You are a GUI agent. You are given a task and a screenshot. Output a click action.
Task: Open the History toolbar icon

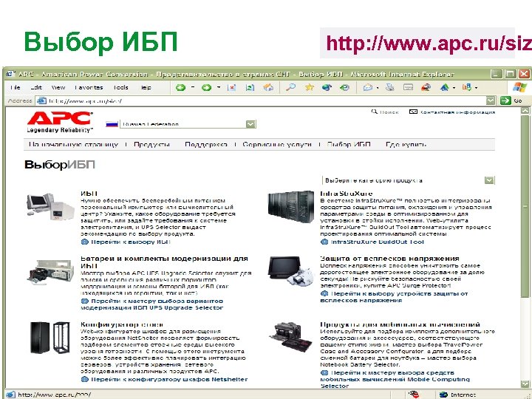point(345,87)
